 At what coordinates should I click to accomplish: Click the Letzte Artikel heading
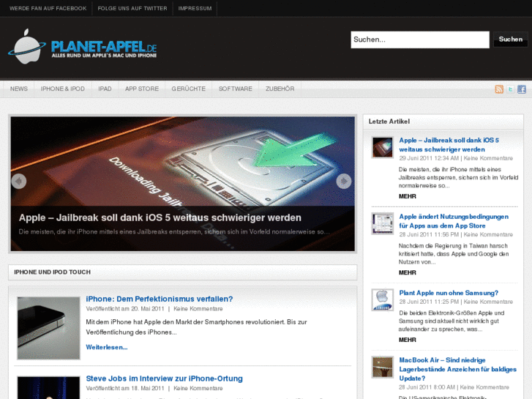pos(389,122)
